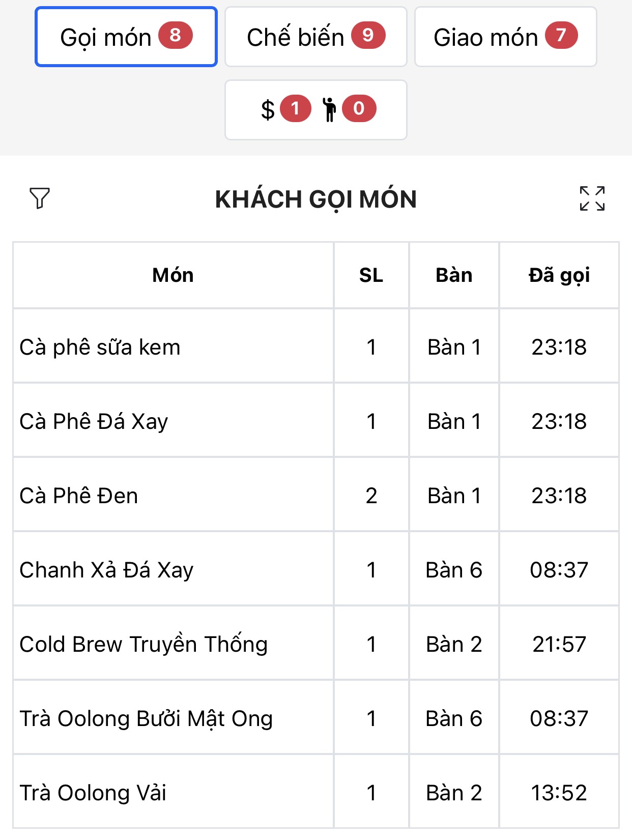Select the Trà Oolong Vải order

pos(93,793)
